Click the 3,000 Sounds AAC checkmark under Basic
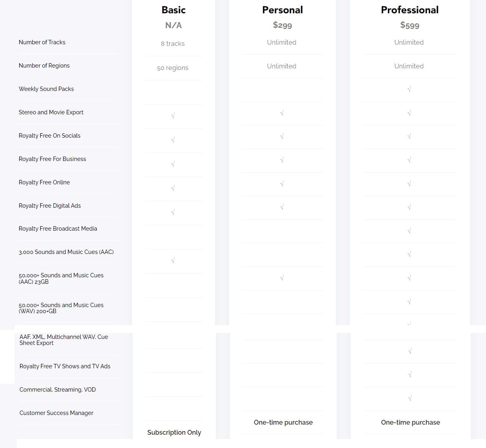The image size is (486, 448). tap(173, 260)
